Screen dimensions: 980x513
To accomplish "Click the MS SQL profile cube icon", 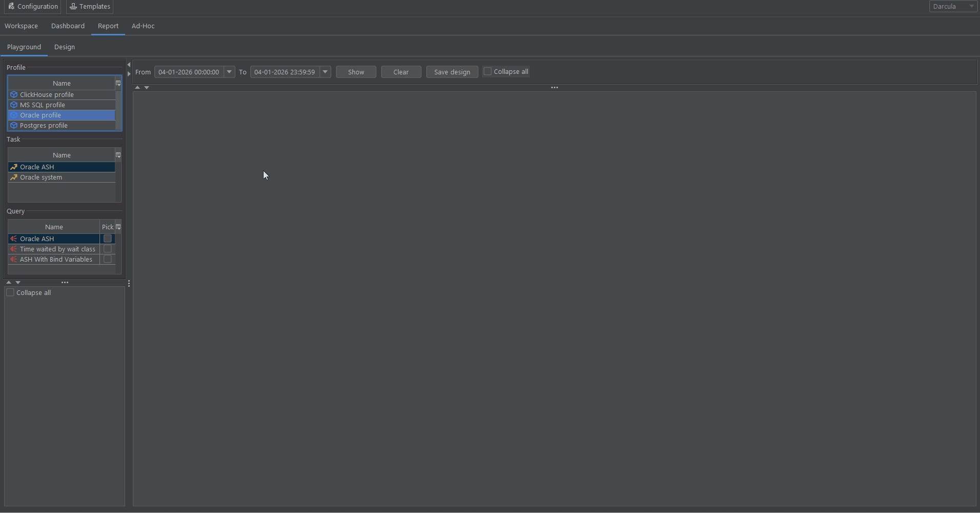I will (14, 105).
